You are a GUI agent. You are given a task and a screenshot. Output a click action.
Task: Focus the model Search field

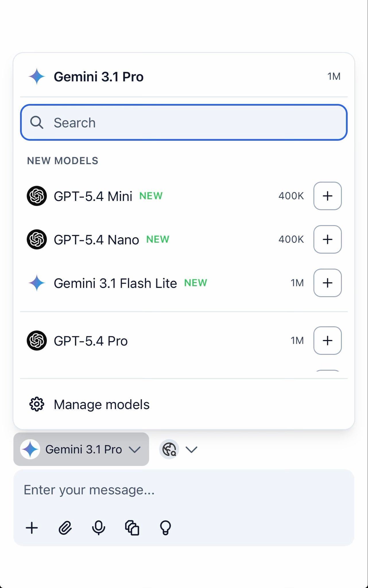click(184, 123)
